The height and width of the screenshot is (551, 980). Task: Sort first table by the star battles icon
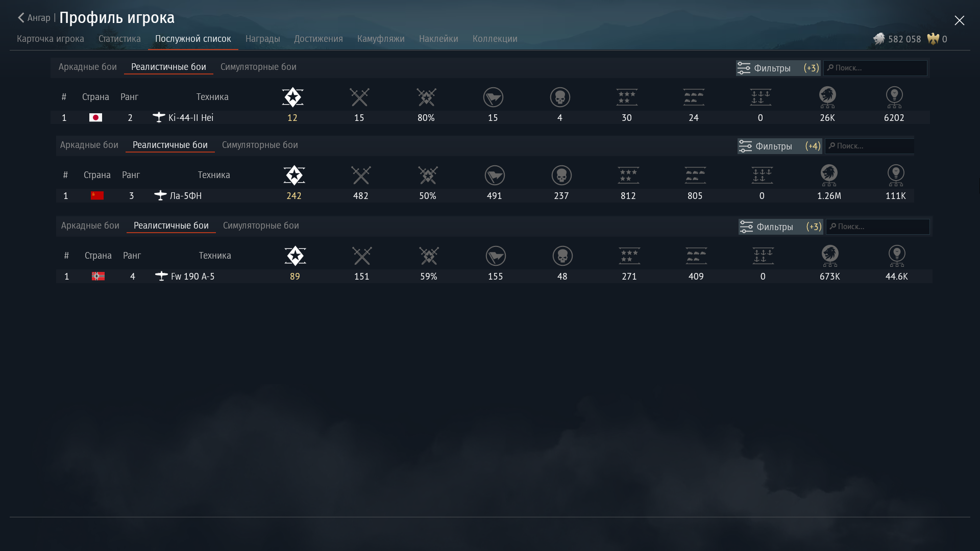292,97
